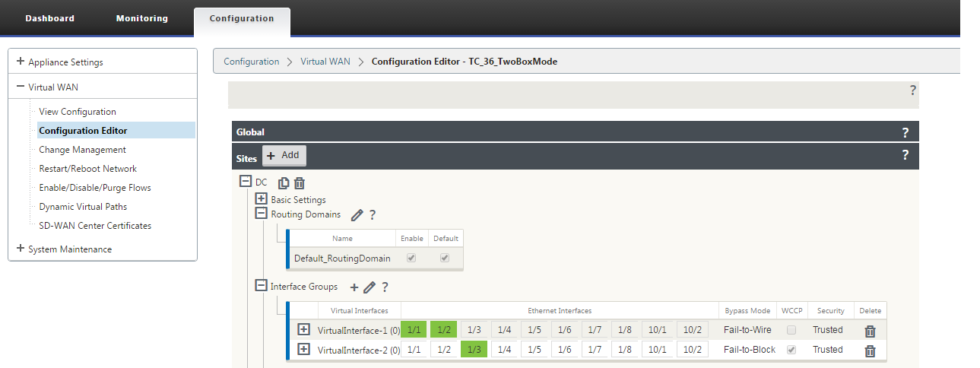Viewport: 980px width, 368px height.
Task: Open Configuration Editor sidebar item
Action: pyautogui.click(x=116, y=131)
